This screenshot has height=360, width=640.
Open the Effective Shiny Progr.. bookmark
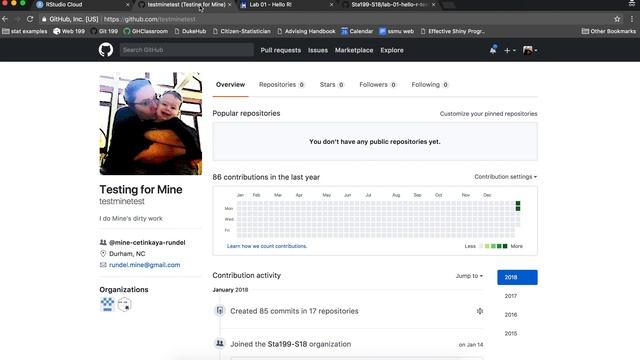[x=453, y=31]
